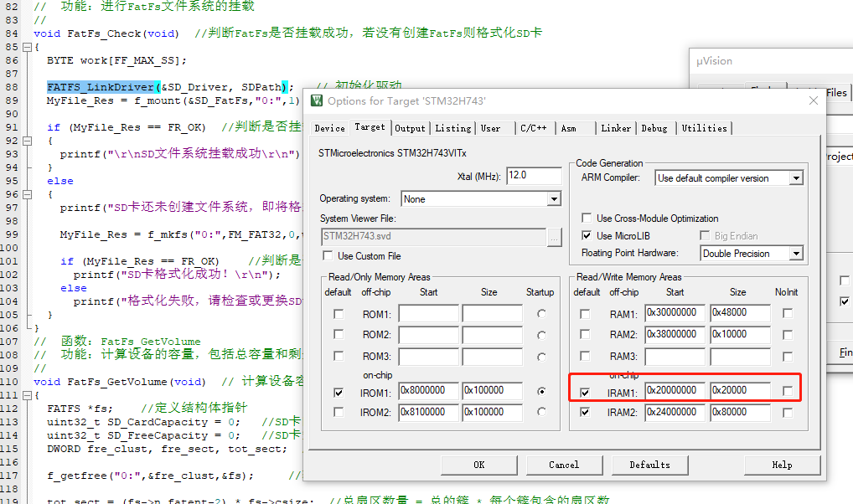Image resolution: width=853 pixels, height=504 pixels.
Task: Edit the IROM1 Size field
Action: [x=493, y=390]
